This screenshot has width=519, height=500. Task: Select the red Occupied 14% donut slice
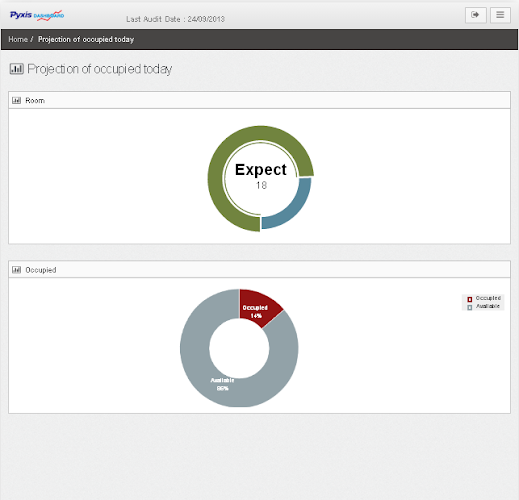point(257,307)
